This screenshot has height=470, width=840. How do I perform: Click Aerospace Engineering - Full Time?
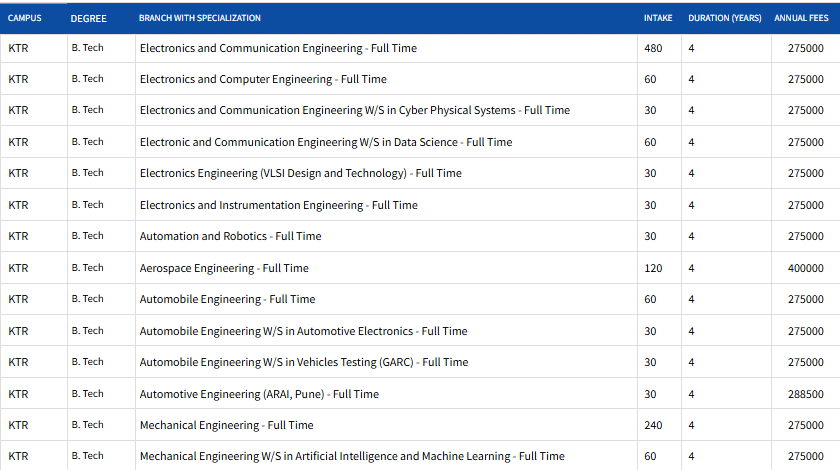224,268
